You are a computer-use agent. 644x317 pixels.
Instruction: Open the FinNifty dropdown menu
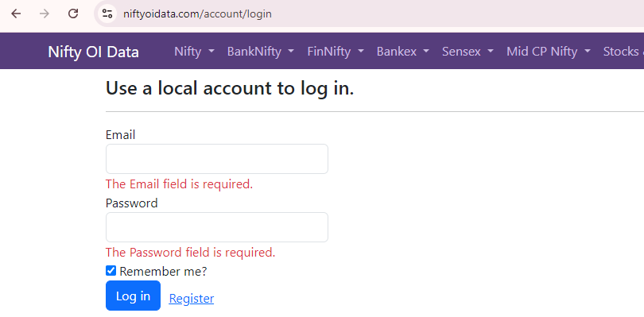pos(336,52)
